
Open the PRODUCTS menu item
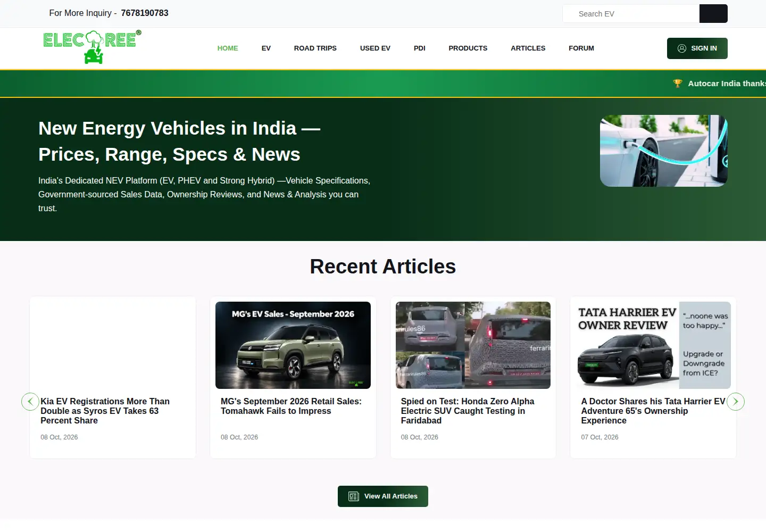click(468, 48)
